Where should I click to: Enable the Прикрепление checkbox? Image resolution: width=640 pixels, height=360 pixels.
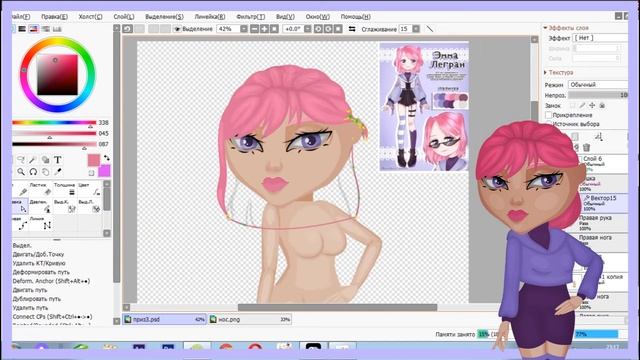(549, 115)
